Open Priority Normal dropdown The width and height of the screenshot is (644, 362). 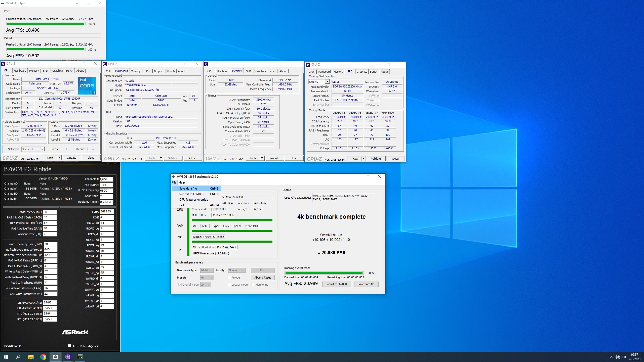click(x=237, y=270)
